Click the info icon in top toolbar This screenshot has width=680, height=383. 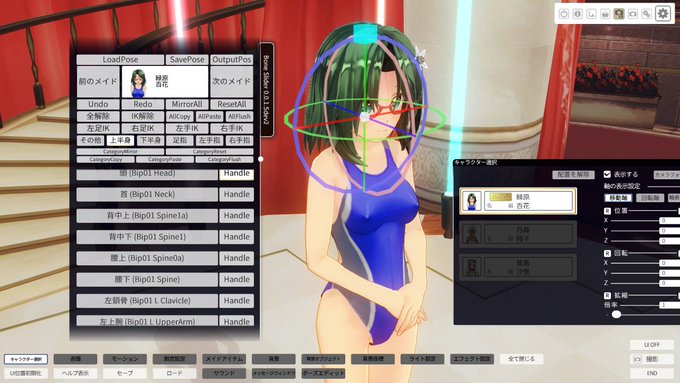pos(578,14)
